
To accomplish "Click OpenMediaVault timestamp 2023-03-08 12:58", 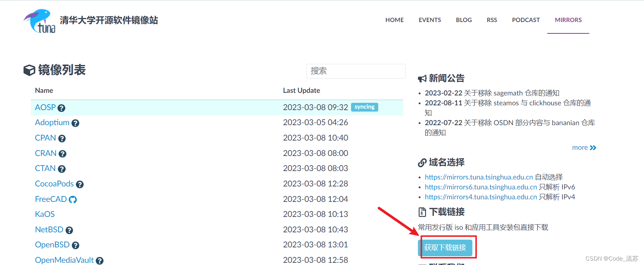I will (x=315, y=260).
